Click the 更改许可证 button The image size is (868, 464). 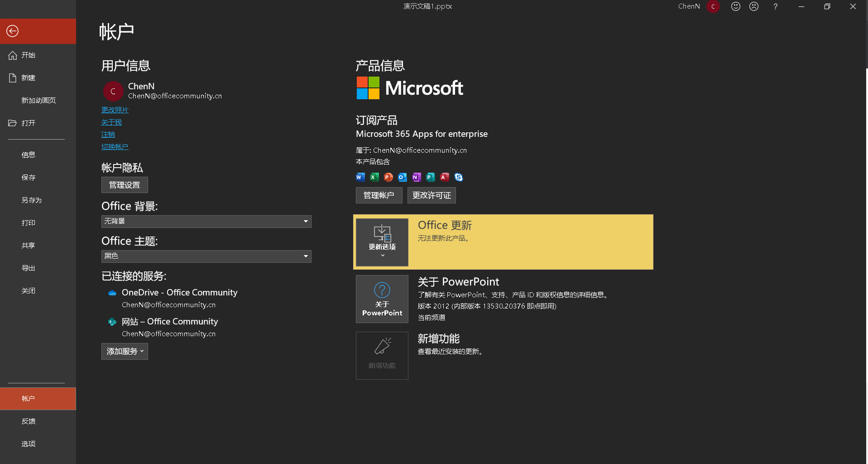pos(432,195)
